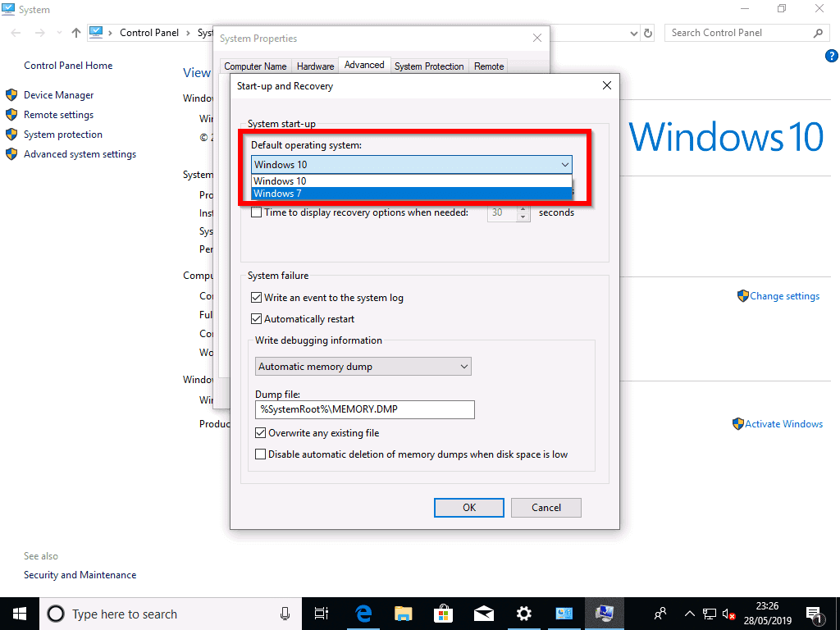Click the System Properties taskbar icon
The image size is (840, 630).
605,614
